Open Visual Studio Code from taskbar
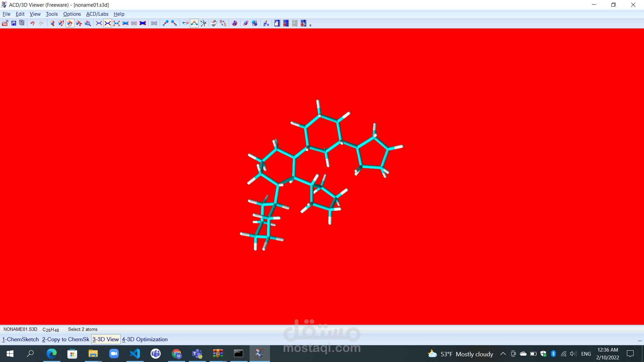644x362 pixels. click(x=135, y=354)
